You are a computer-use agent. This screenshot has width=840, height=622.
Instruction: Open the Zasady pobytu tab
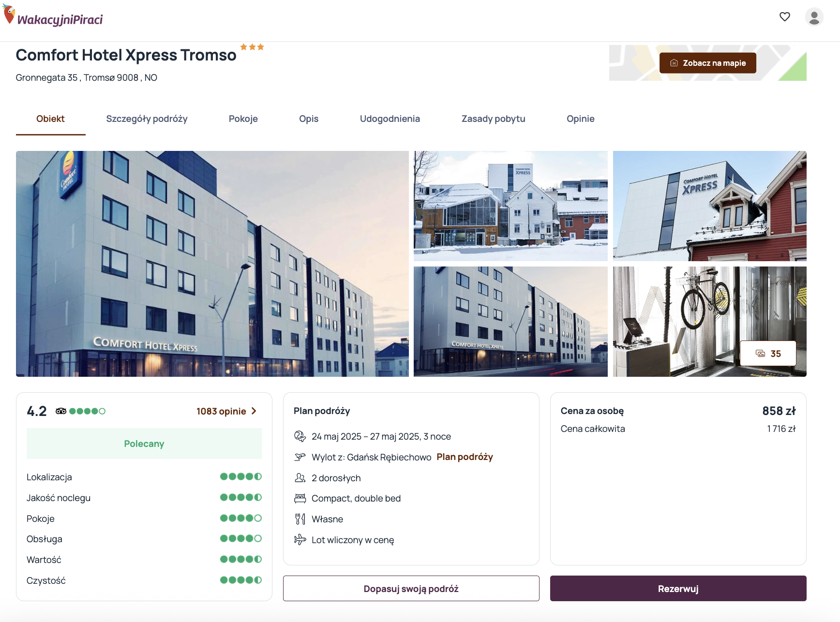pyautogui.click(x=493, y=118)
